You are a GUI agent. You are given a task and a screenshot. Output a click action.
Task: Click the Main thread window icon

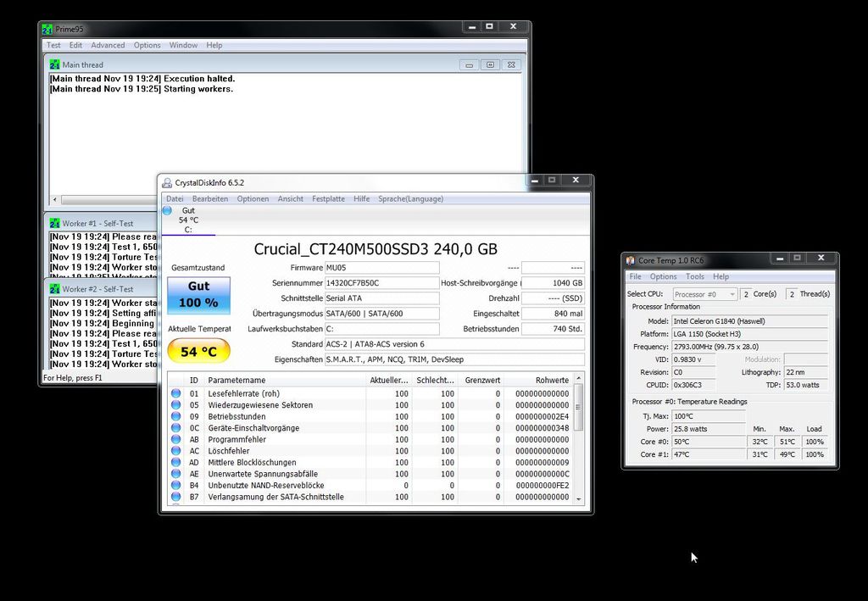55,64
